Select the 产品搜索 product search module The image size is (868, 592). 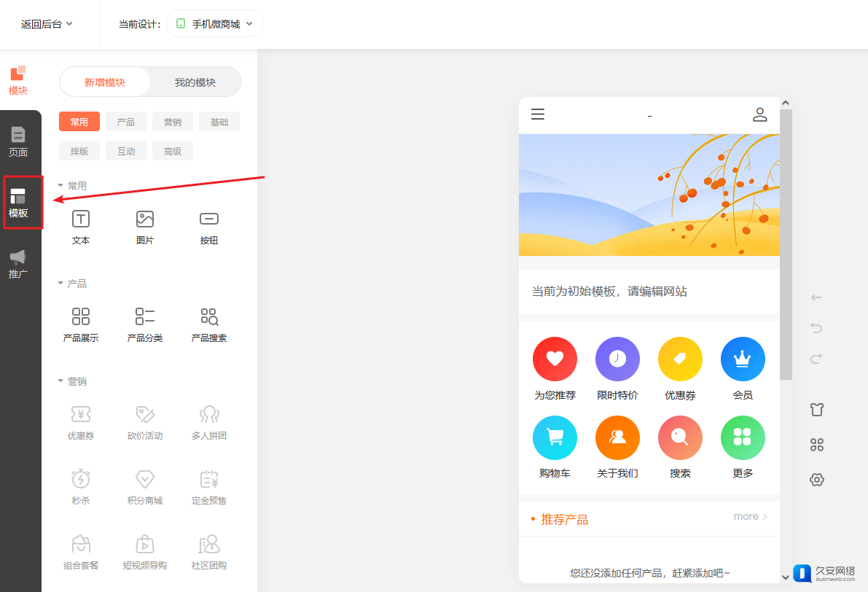coord(209,324)
